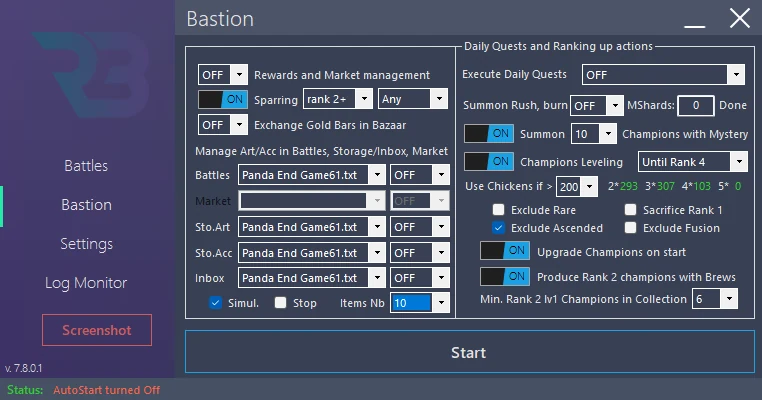Screen dimensions: 762x400
Task: Open the Sto.Art OFF dropdown
Action: (420, 227)
